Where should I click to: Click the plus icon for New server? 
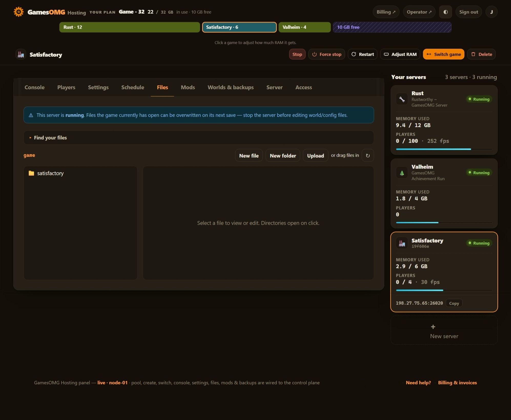(433, 327)
